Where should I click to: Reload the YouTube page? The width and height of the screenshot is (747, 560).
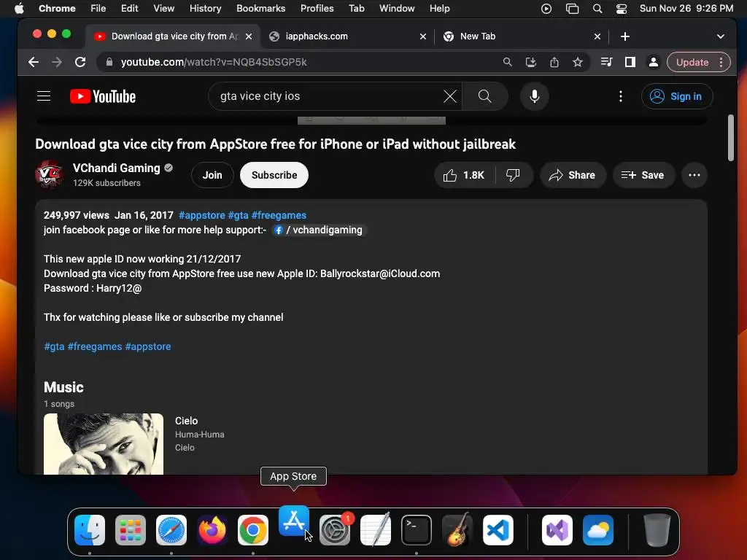pos(80,62)
